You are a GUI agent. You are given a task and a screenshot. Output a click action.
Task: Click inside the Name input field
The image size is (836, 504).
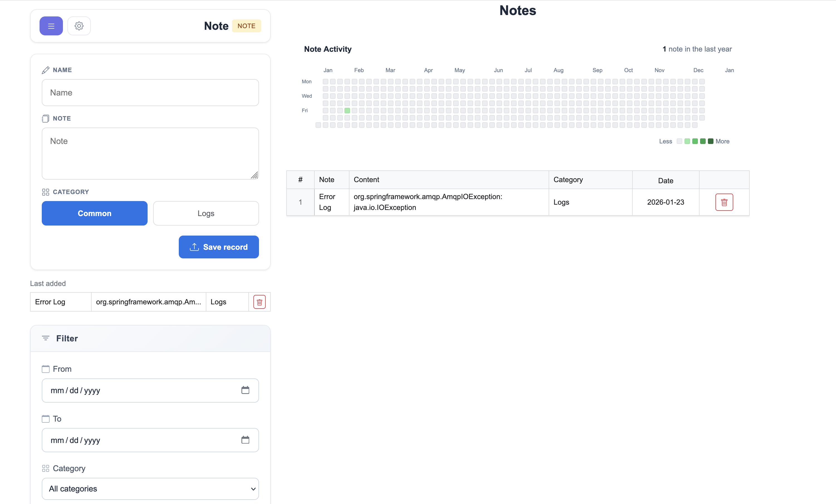point(150,93)
